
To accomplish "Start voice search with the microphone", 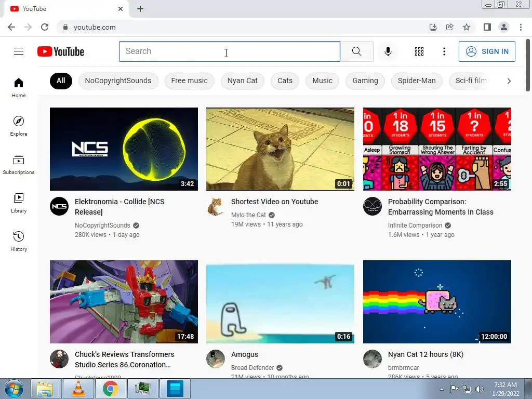I will (388, 51).
